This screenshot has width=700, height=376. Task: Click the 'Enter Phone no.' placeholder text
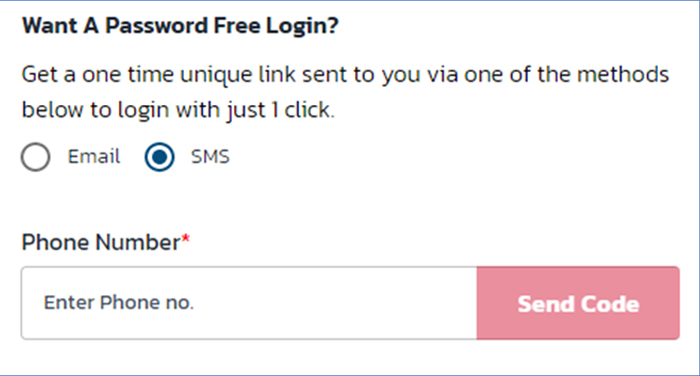point(119,303)
